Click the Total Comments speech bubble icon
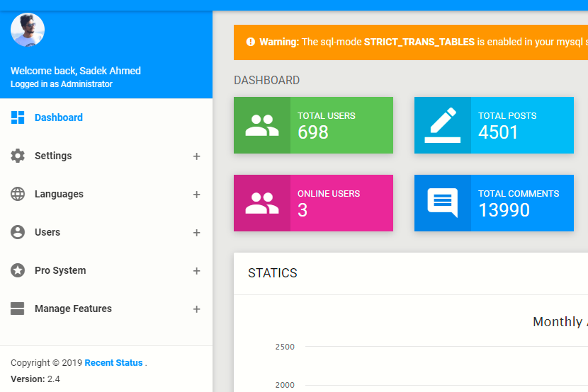Image resolution: width=588 pixels, height=392 pixels. click(442, 203)
